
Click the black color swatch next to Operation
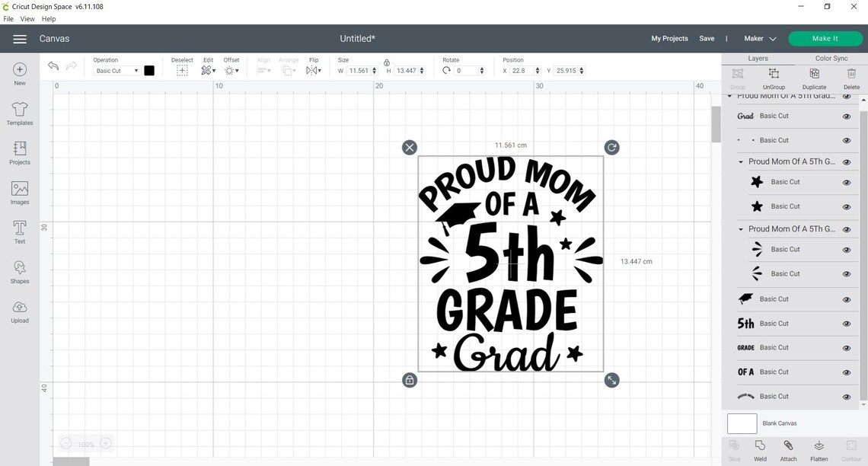[149, 70]
